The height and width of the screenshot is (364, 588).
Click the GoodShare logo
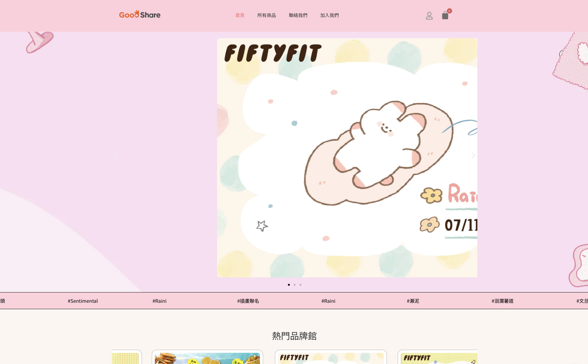[x=140, y=15]
